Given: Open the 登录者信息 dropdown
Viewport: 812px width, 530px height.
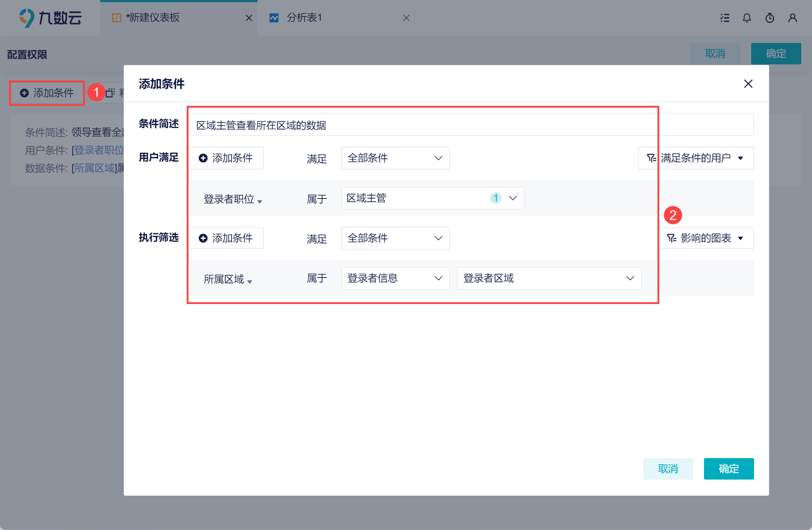Looking at the screenshot, I should pos(395,278).
